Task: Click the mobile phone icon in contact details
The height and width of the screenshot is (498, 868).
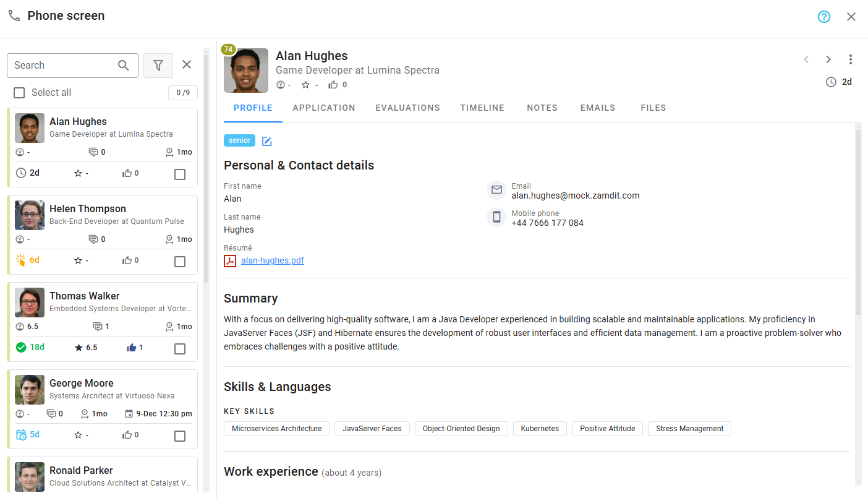Action: 496,217
